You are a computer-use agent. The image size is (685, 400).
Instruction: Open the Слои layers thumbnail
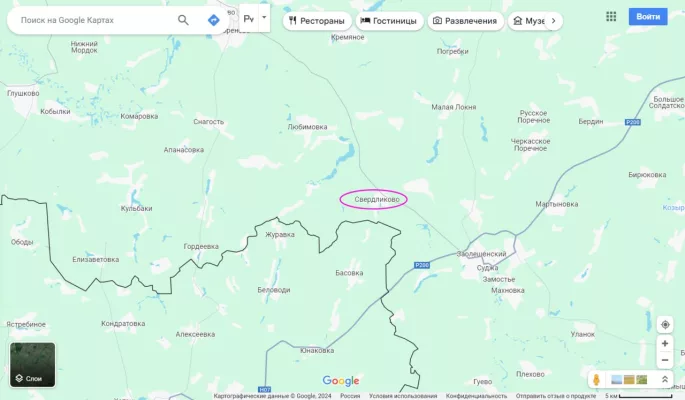pos(33,365)
